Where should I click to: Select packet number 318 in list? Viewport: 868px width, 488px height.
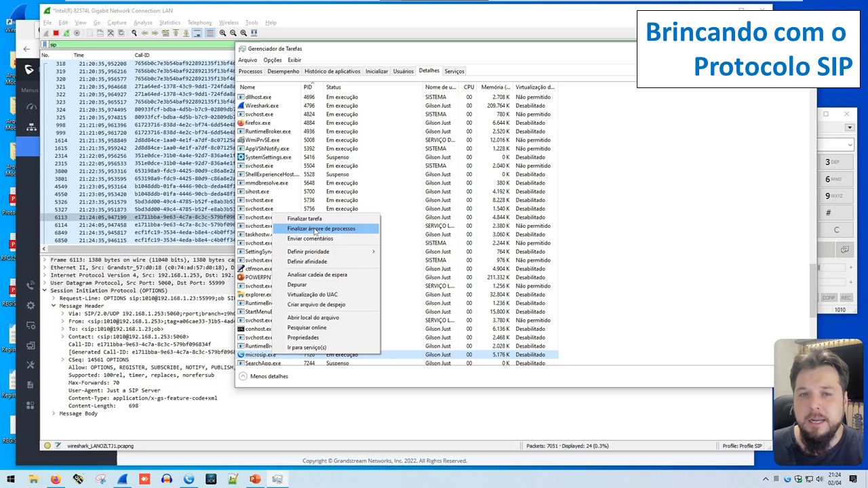(x=138, y=63)
